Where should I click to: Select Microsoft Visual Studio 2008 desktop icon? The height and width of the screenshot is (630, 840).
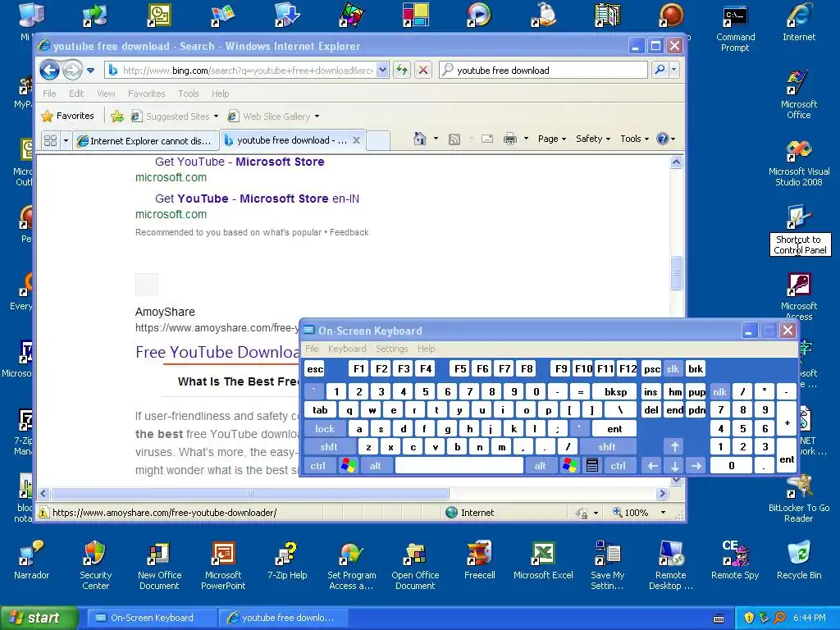click(x=798, y=164)
